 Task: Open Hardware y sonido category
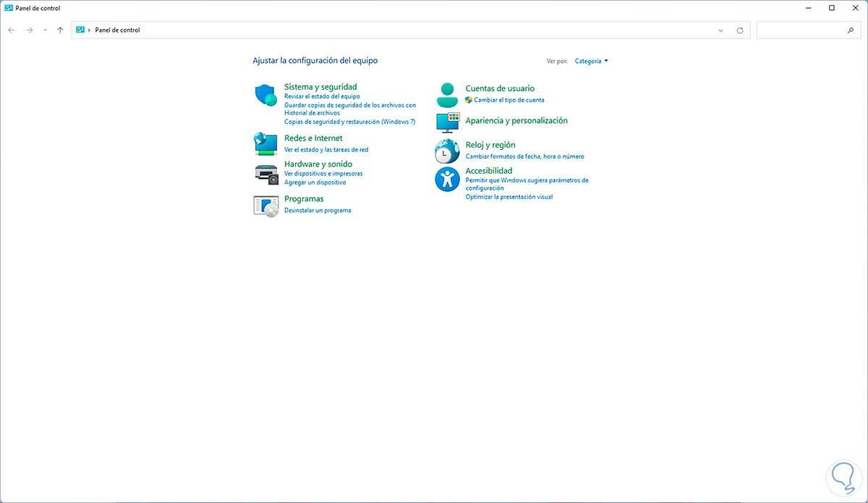click(x=318, y=164)
